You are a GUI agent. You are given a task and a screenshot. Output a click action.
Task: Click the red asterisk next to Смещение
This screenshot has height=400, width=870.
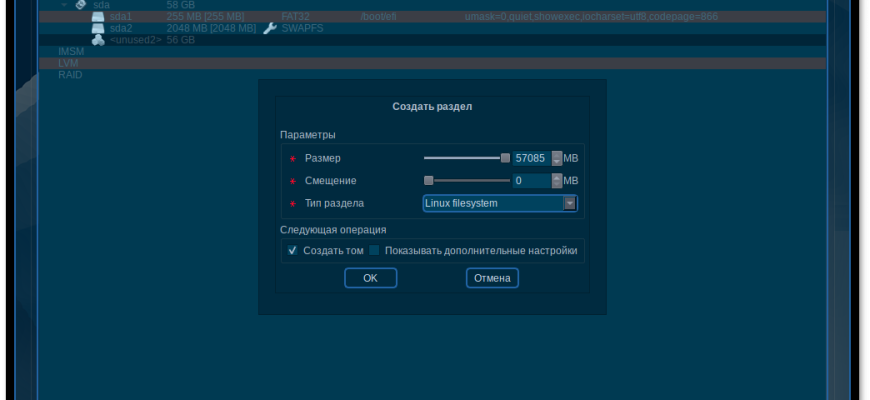pos(292,181)
